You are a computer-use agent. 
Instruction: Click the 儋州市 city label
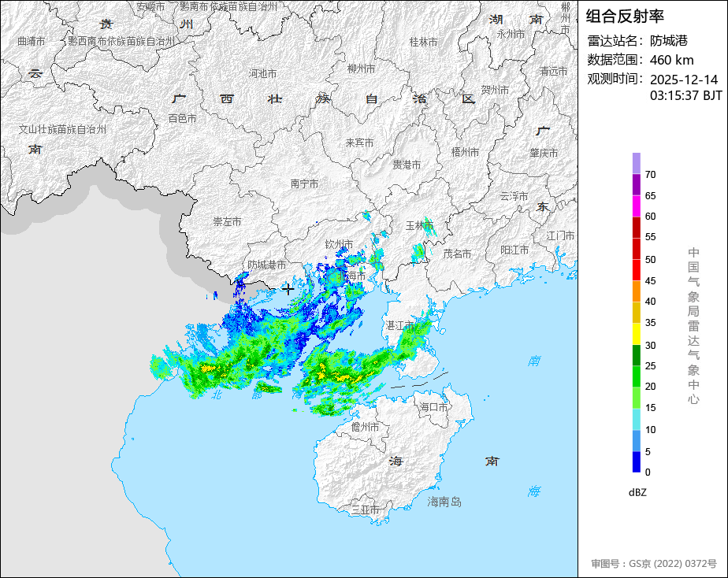click(x=365, y=427)
